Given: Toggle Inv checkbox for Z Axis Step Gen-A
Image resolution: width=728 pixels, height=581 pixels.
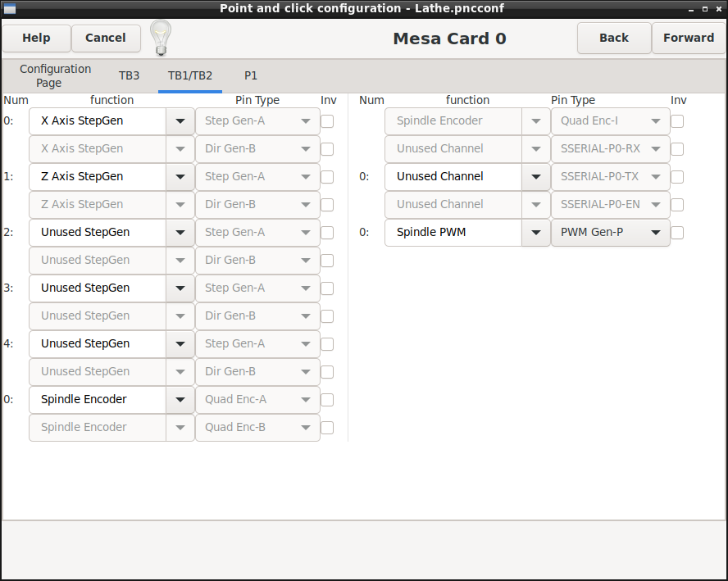Looking at the screenshot, I should click(327, 177).
